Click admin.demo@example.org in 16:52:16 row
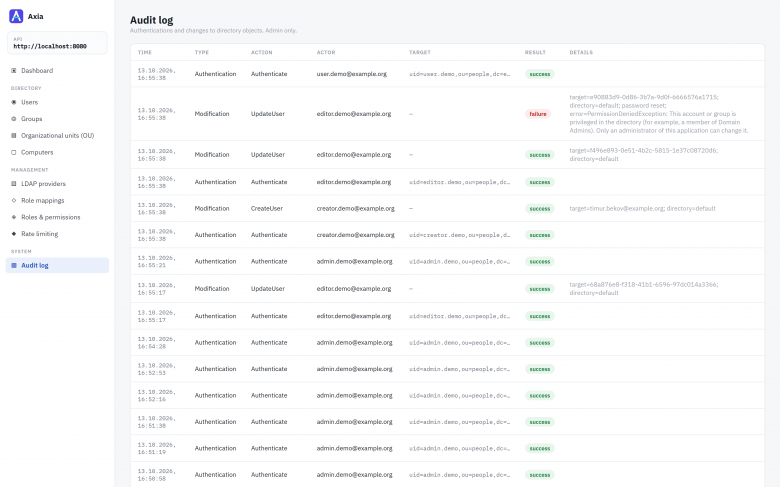Screen dimensions: 780x487 tap(355, 395)
